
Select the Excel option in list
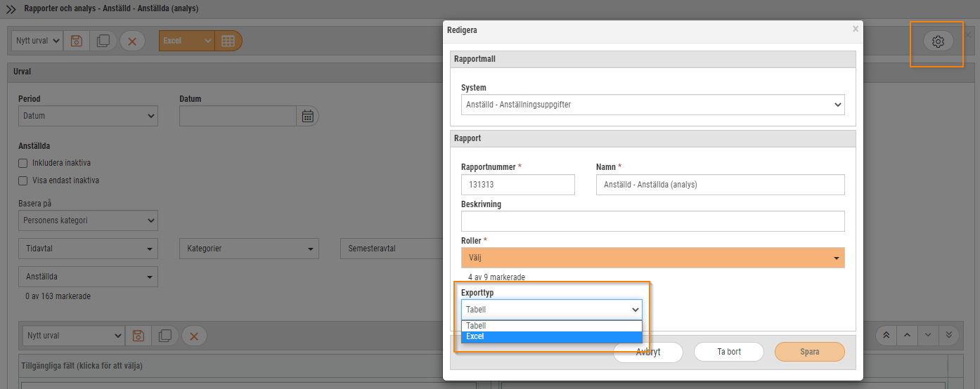[551, 336]
